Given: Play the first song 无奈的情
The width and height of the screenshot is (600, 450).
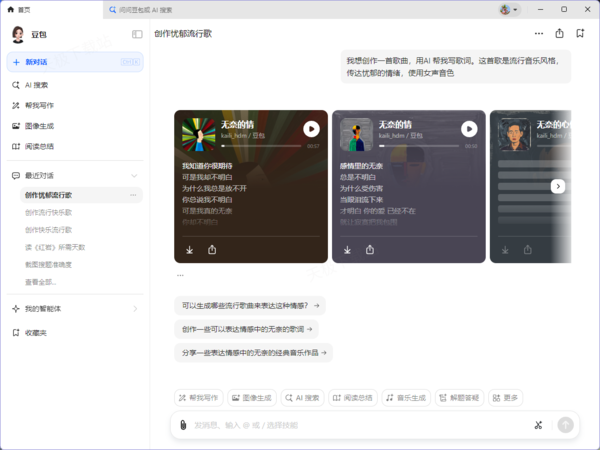Looking at the screenshot, I should [x=311, y=129].
